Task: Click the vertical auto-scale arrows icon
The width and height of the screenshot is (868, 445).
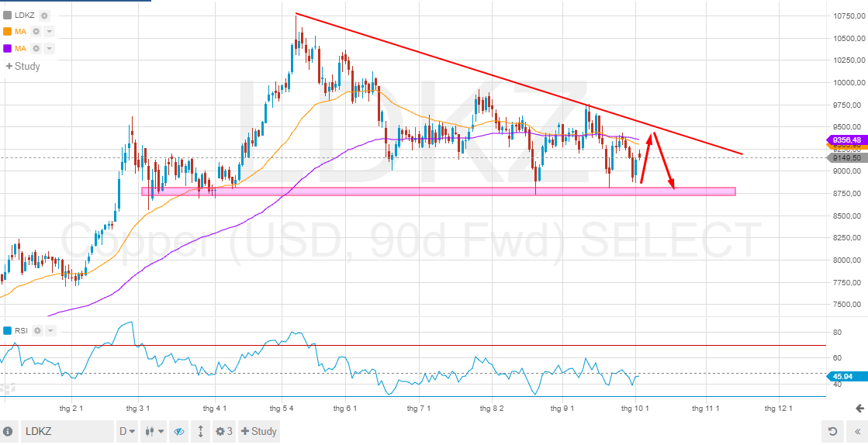Action: pos(201,431)
